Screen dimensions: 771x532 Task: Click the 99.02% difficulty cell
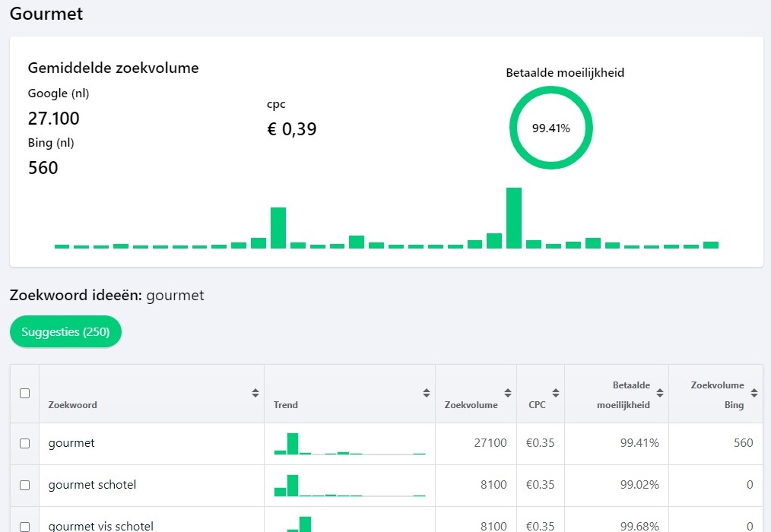(x=639, y=485)
